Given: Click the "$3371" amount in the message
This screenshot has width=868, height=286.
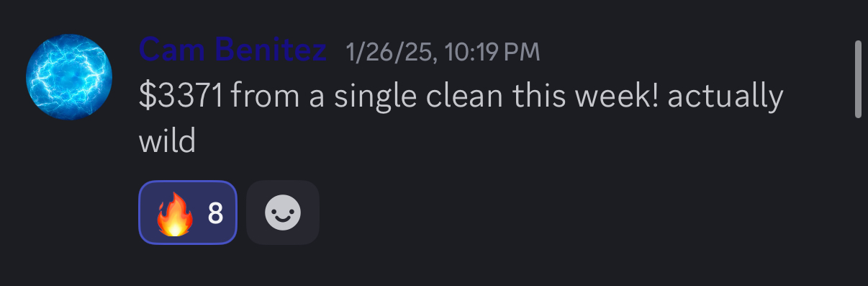Looking at the screenshot, I should tap(181, 97).
